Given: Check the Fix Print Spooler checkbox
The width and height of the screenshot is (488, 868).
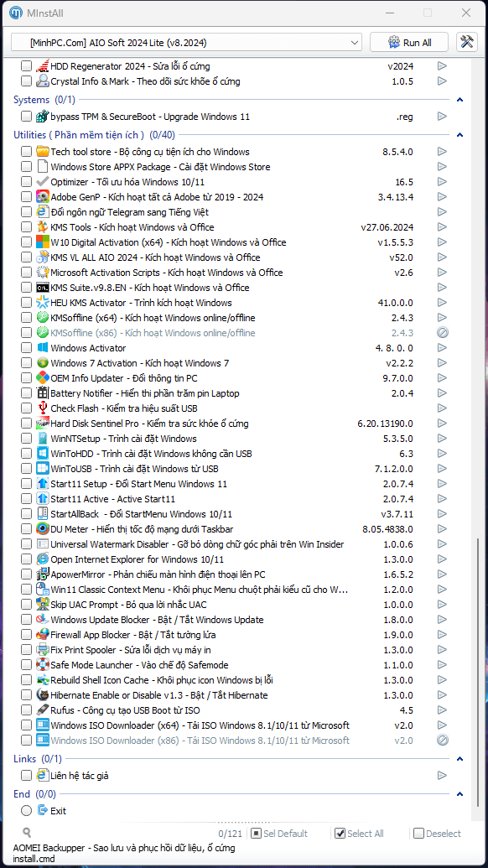Looking at the screenshot, I should [x=26, y=649].
